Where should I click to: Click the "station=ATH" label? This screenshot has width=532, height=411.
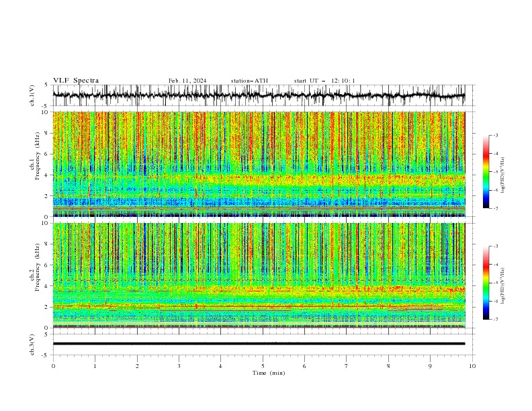click(249, 81)
